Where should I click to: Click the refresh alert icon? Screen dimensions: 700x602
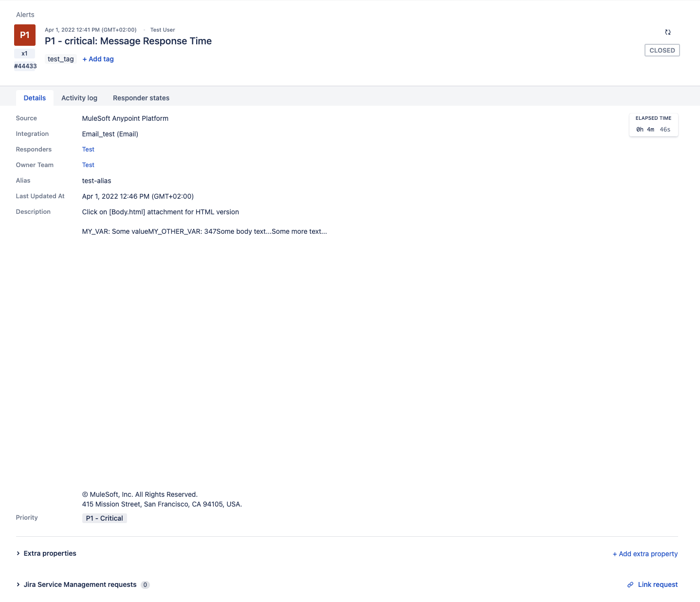pos(668,32)
